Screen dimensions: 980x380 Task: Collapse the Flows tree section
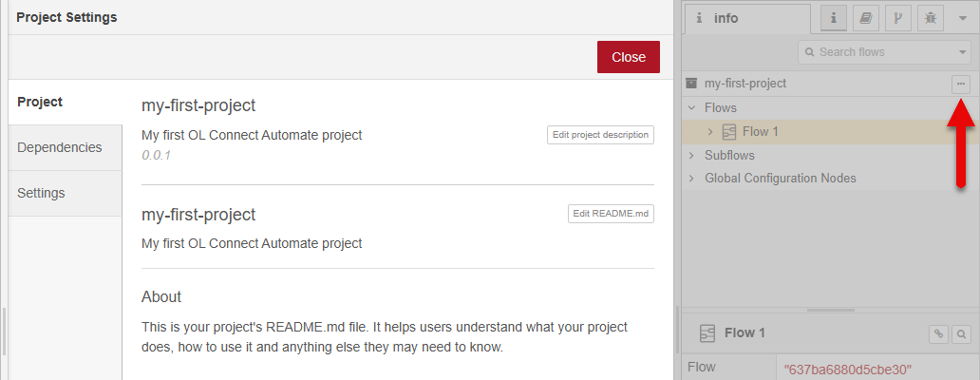click(691, 107)
